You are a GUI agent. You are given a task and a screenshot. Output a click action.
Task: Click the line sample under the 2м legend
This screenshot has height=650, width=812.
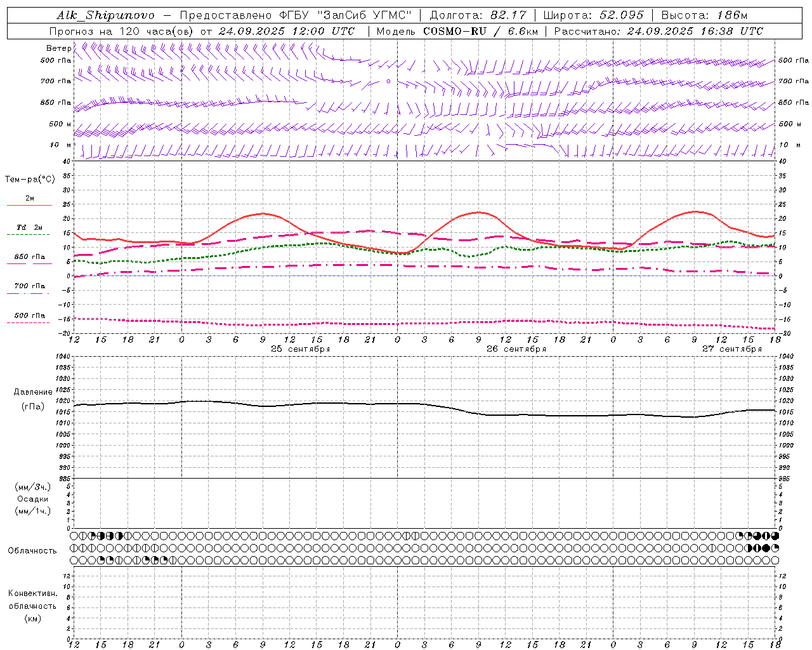click(29, 205)
